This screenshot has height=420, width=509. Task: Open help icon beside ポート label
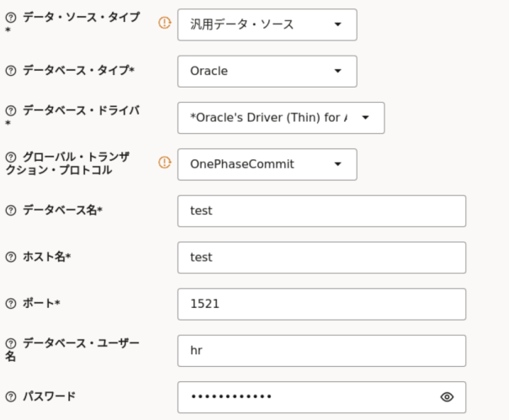(11, 303)
